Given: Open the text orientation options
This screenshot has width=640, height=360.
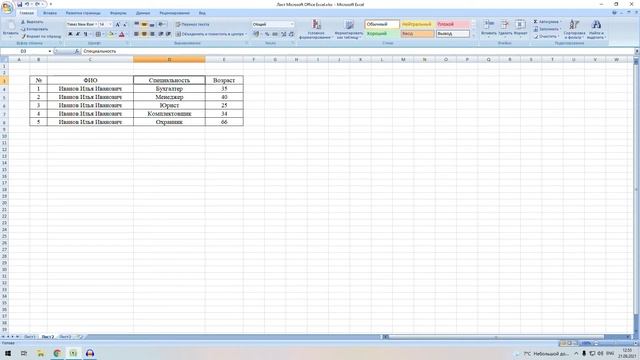Looking at the screenshot, I should pos(162,24).
